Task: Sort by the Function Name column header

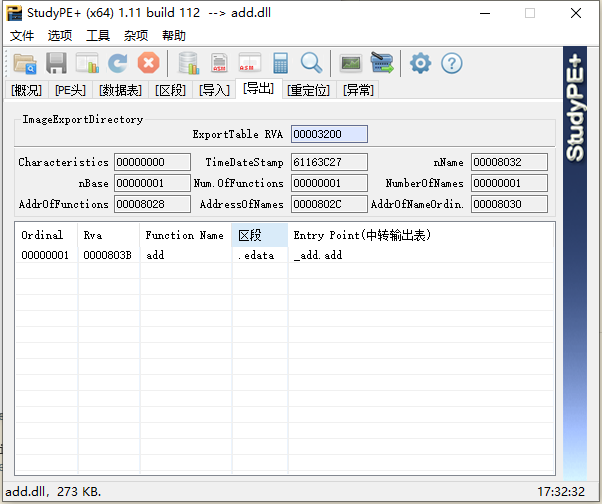Action: pos(186,235)
